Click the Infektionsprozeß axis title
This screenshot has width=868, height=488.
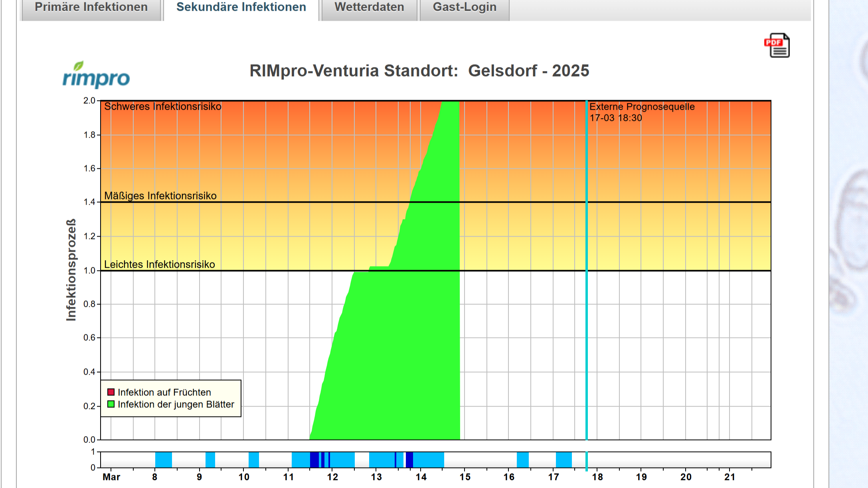[x=71, y=270]
